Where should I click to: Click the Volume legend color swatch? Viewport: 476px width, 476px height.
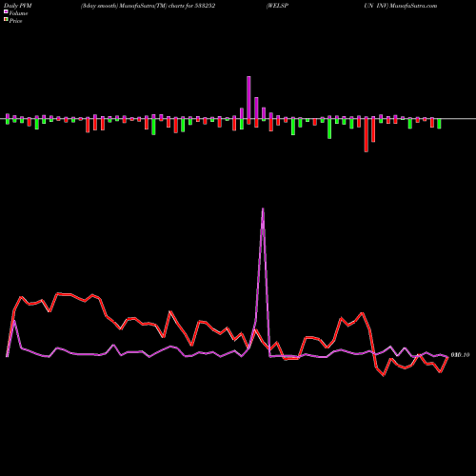tap(6, 12)
